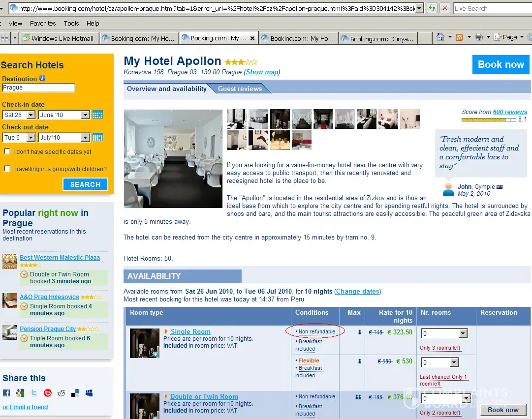Click the Twitter share icon
Image resolution: width=532 pixels, height=419 pixels.
point(34,393)
